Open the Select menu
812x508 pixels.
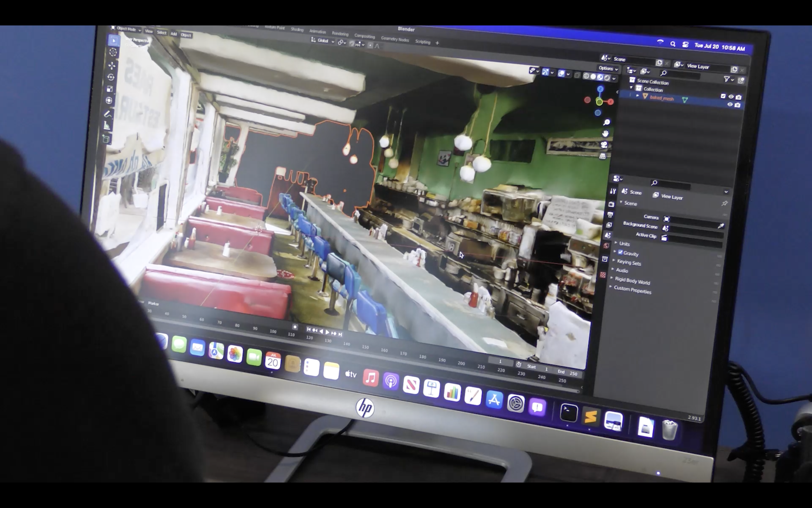161,33
